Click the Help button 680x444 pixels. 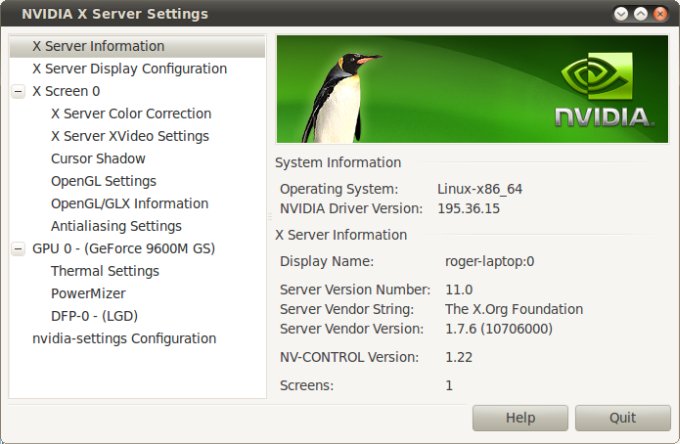[520, 418]
